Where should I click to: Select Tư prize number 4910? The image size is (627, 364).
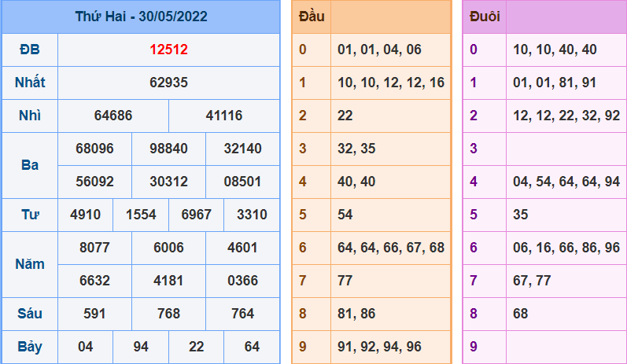click(85, 215)
